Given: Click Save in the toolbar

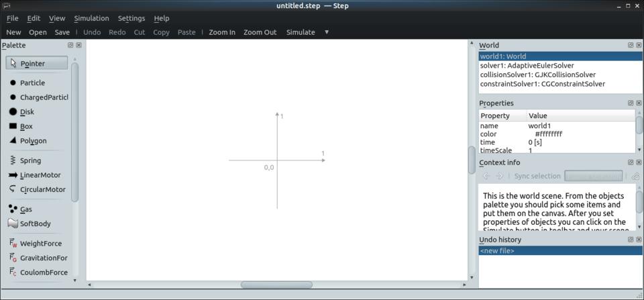Looking at the screenshot, I should tap(62, 32).
